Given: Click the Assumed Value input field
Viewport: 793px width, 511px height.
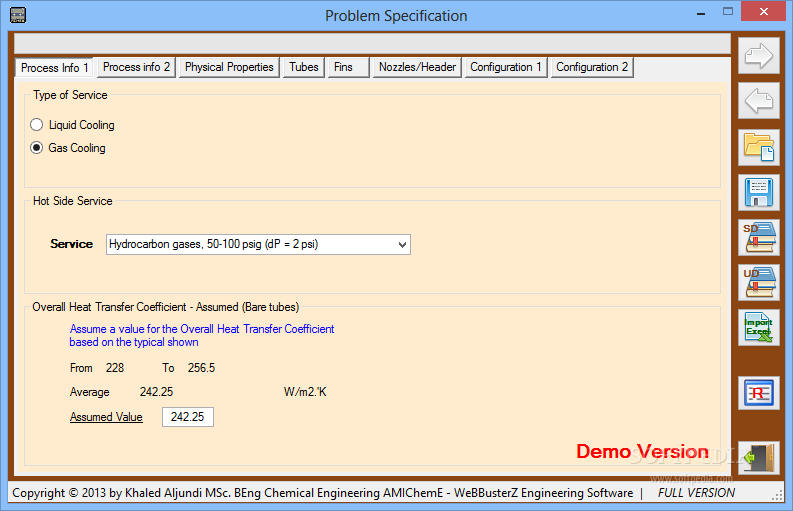Looking at the screenshot, I should (x=188, y=417).
